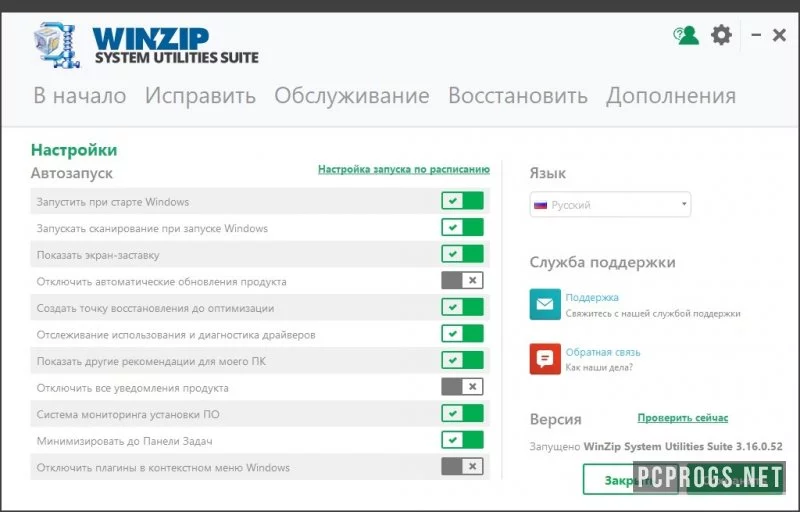800x512 pixels.
Task: Open 'Настройка запуска по расписанию' link
Action: 404,169
